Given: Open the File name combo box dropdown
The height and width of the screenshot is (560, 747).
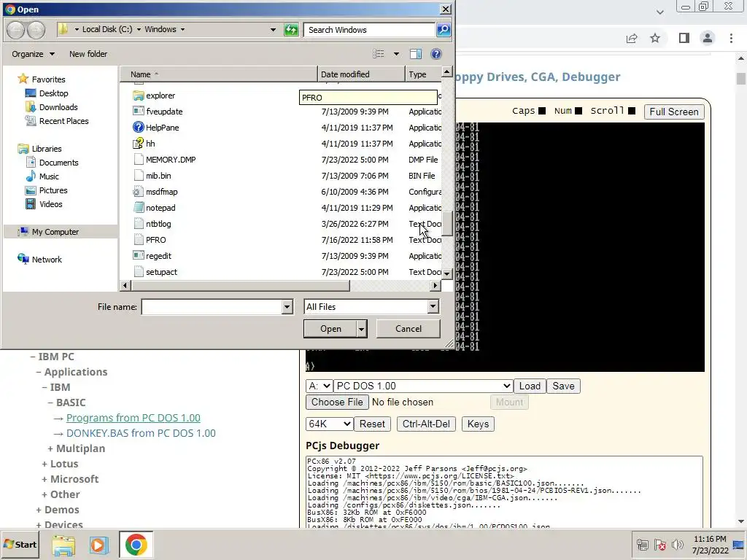Looking at the screenshot, I should pos(287,307).
